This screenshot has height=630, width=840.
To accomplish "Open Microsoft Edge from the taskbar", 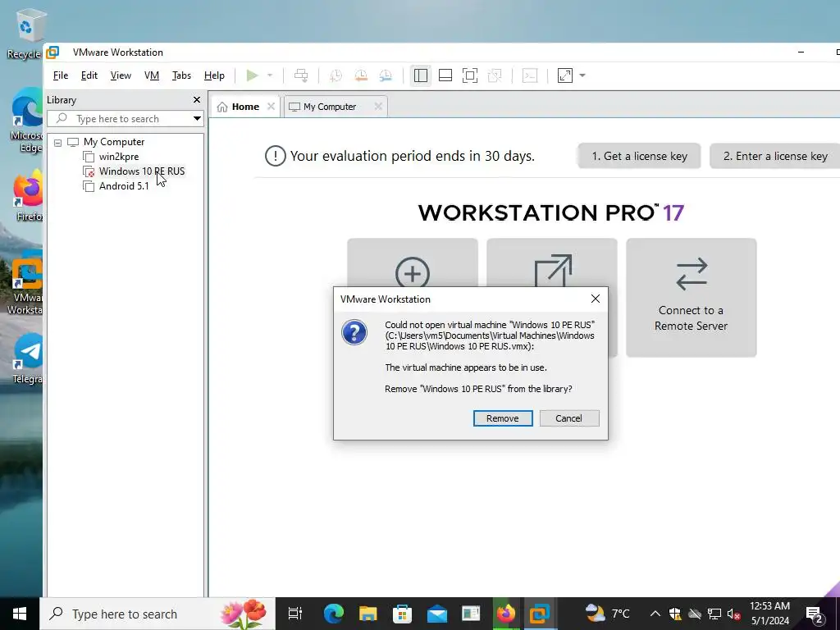I will (333, 614).
